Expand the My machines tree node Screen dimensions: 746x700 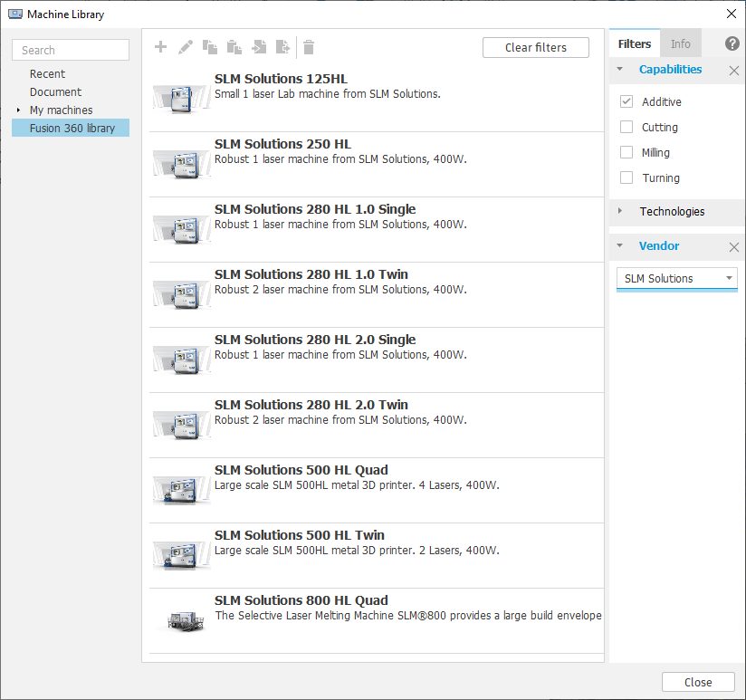18,110
